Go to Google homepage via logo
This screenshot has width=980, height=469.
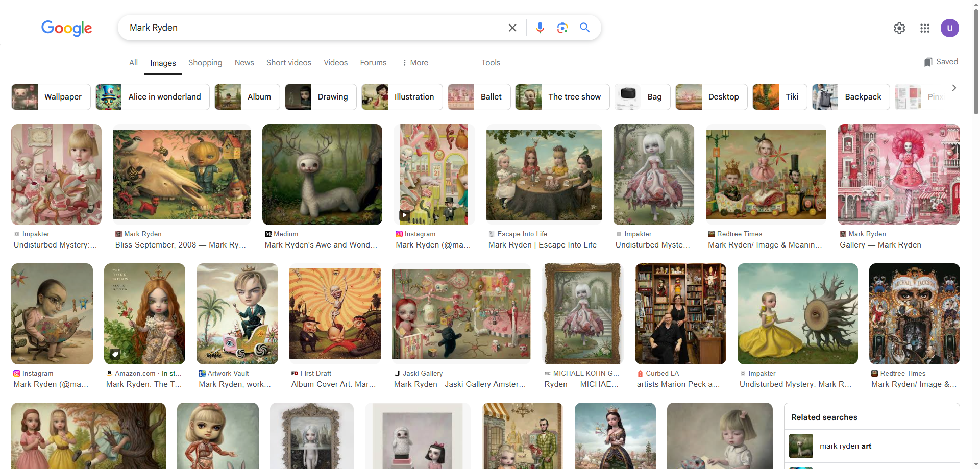[67, 28]
